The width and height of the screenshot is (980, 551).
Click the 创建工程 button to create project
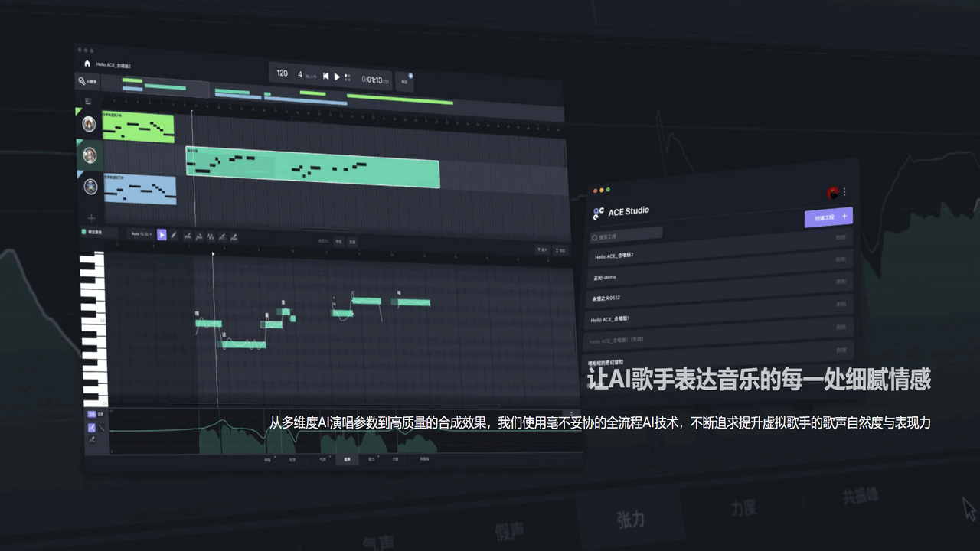click(828, 218)
